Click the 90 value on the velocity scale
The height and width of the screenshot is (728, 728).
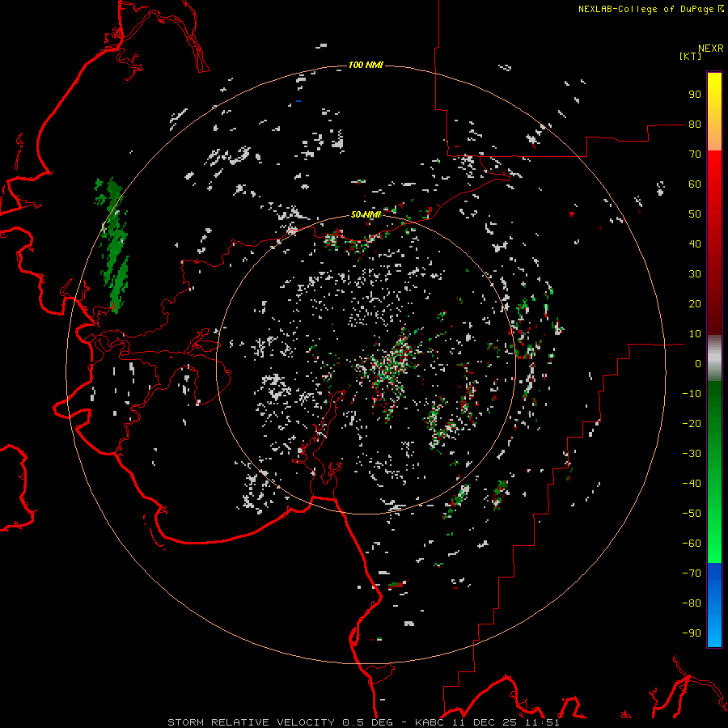(695, 95)
